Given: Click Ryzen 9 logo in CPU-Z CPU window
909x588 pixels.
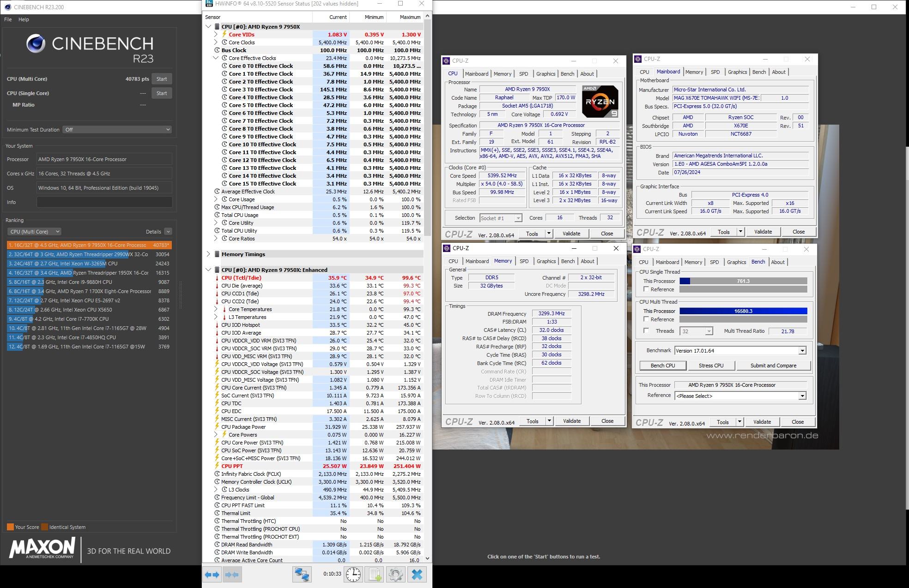Looking at the screenshot, I should point(600,102).
